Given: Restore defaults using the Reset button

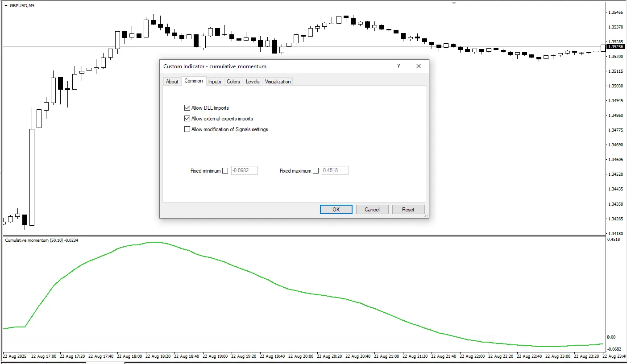Looking at the screenshot, I should (408, 209).
